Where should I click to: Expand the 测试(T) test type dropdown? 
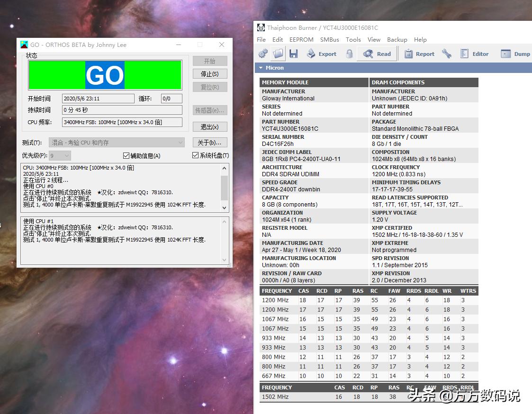point(117,143)
